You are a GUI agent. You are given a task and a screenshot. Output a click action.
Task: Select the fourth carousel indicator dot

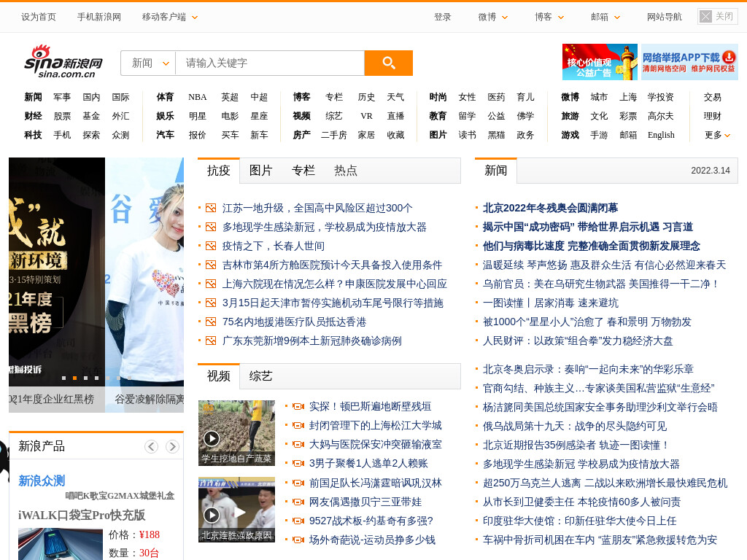[x=97, y=378]
